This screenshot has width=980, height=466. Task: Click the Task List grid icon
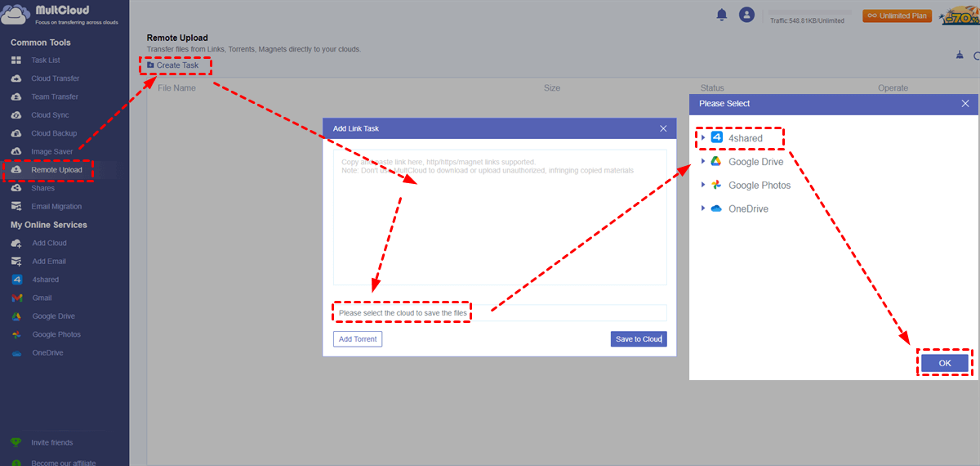point(16,60)
